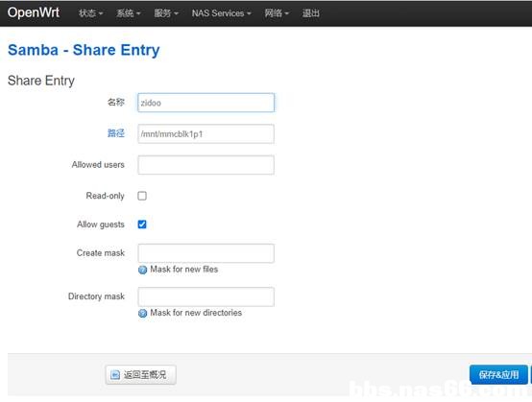
Task: Click the 名称 field label
Action: [x=116, y=102]
